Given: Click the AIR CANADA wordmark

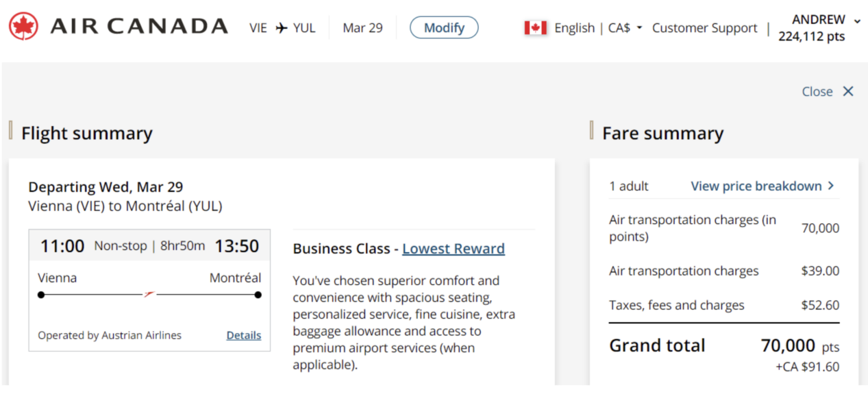Looking at the screenshot, I should click(139, 27).
